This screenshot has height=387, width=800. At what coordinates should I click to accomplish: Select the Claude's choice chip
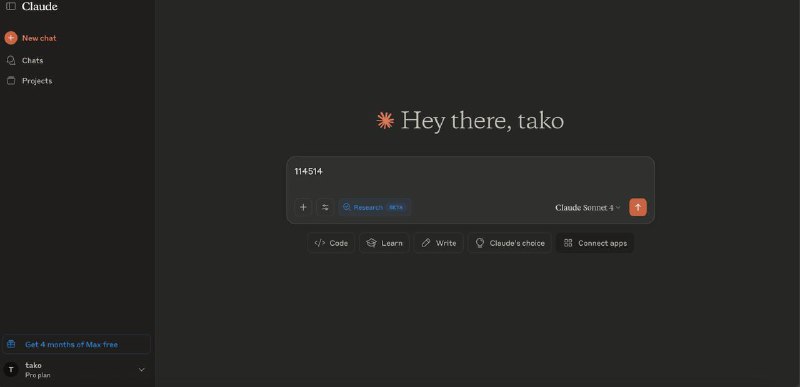click(x=510, y=243)
